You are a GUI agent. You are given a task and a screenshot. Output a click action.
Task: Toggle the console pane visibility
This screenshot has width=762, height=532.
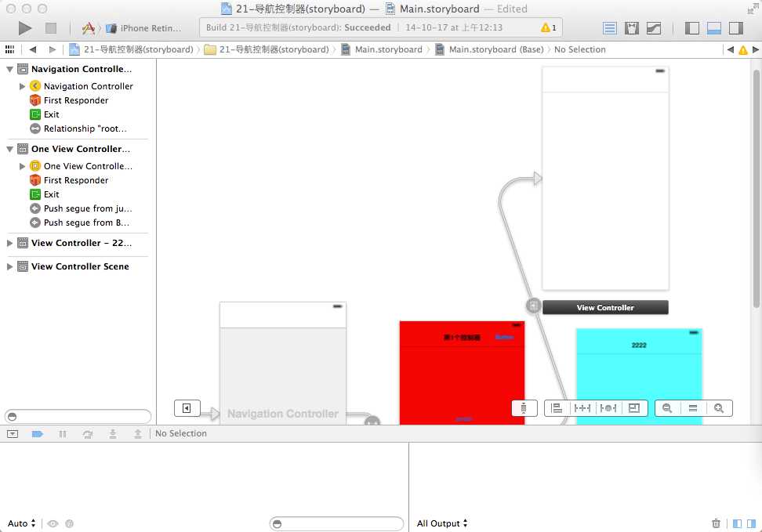(751, 523)
